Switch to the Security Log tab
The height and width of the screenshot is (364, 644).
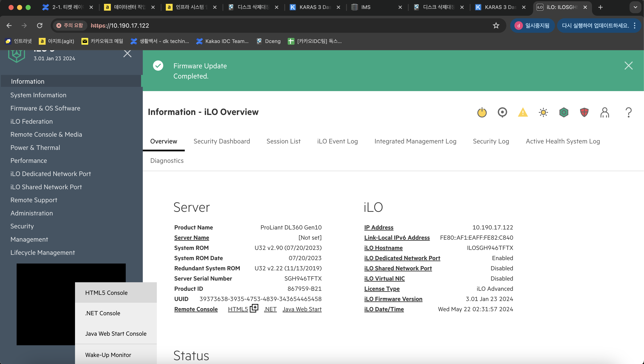tap(491, 141)
